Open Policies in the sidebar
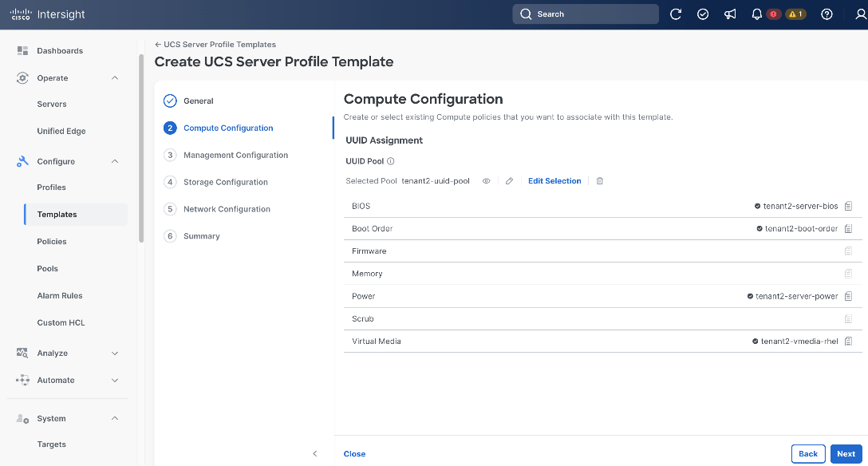The height and width of the screenshot is (466, 868). coord(52,241)
